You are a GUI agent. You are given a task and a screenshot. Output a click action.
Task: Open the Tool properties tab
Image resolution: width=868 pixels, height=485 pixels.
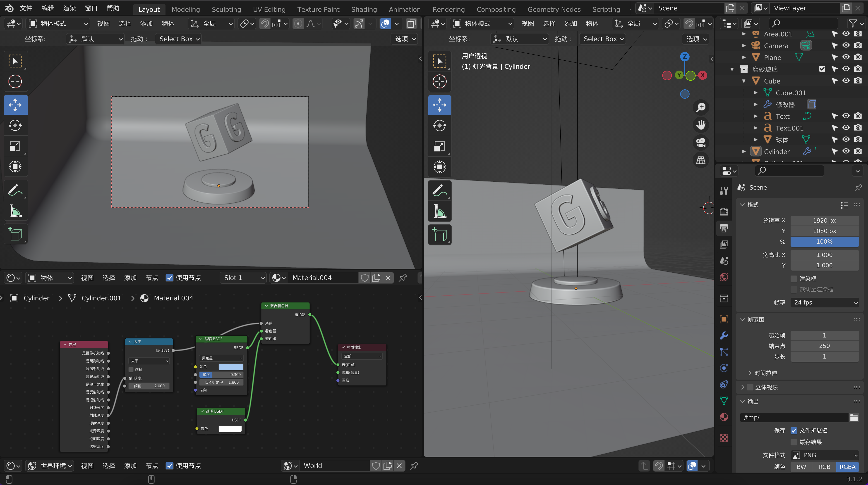tap(724, 191)
